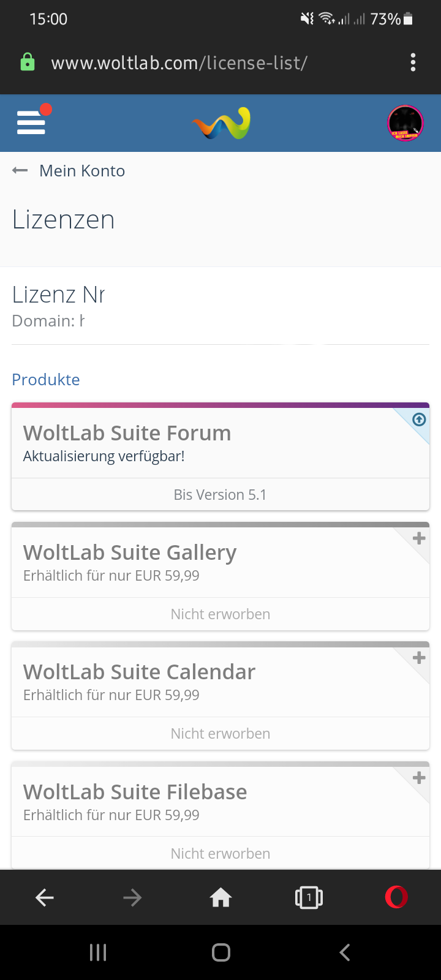This screenshot has width=441, height=980.
Task: Select the WoltLab Suite Gallery title
Action: tap(130, 552)
